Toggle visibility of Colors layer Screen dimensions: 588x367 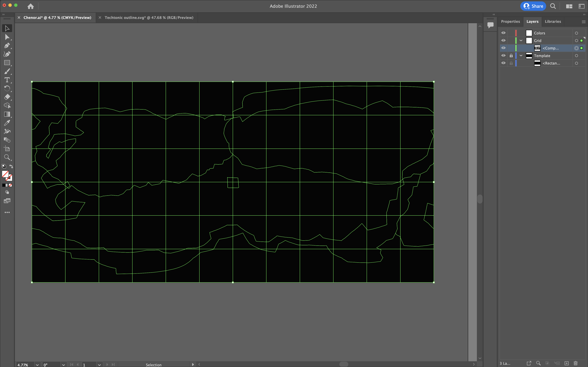click(503, 33)
